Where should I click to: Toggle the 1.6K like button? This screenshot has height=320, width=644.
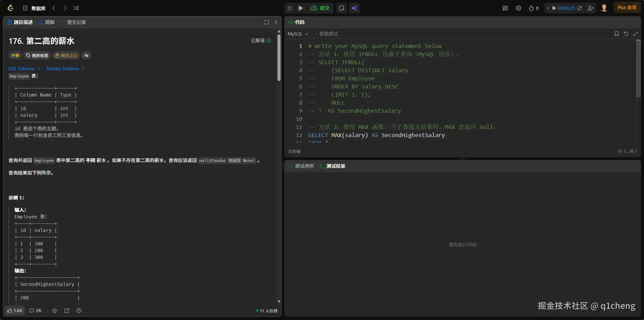point(15,311)
